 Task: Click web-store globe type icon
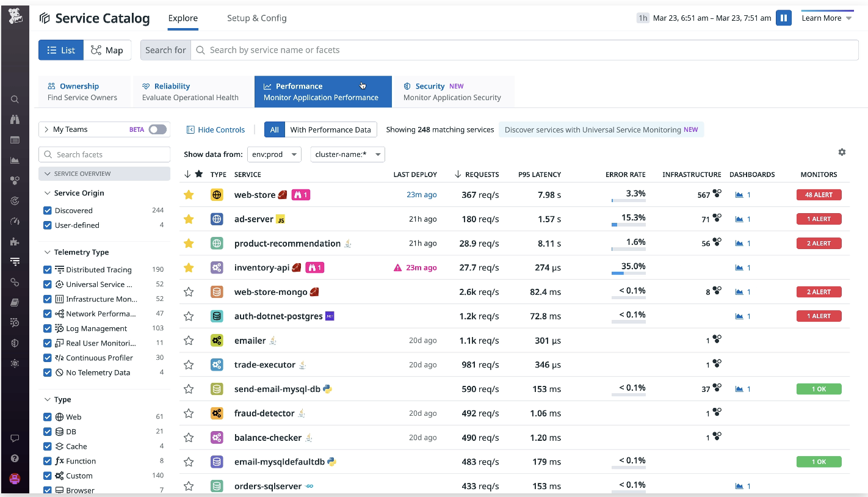point(217,195)
